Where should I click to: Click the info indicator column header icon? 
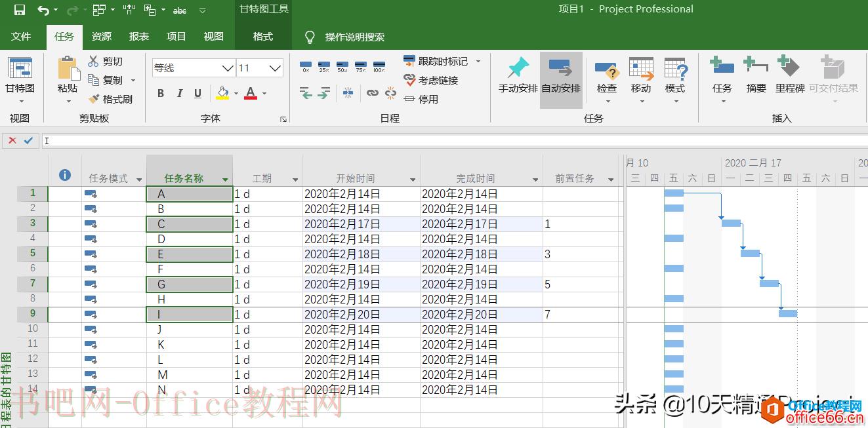(x=64, y=175)
